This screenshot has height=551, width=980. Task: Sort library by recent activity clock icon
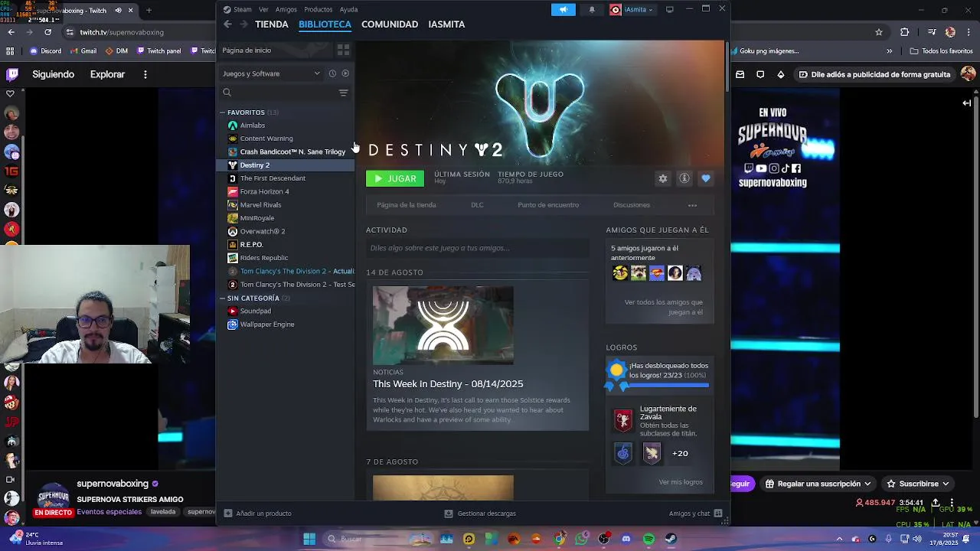coord(332,73)
